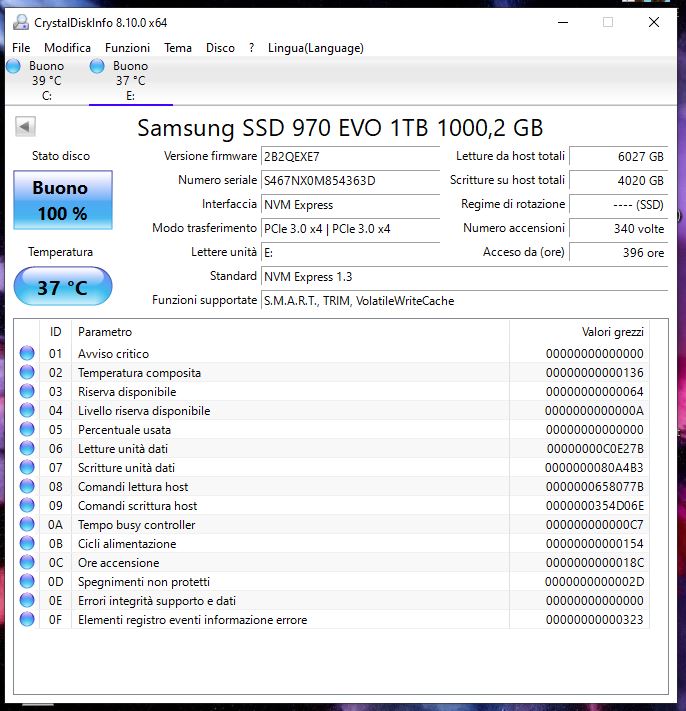Click the previous disk arrow button

(x=25, y=127)
